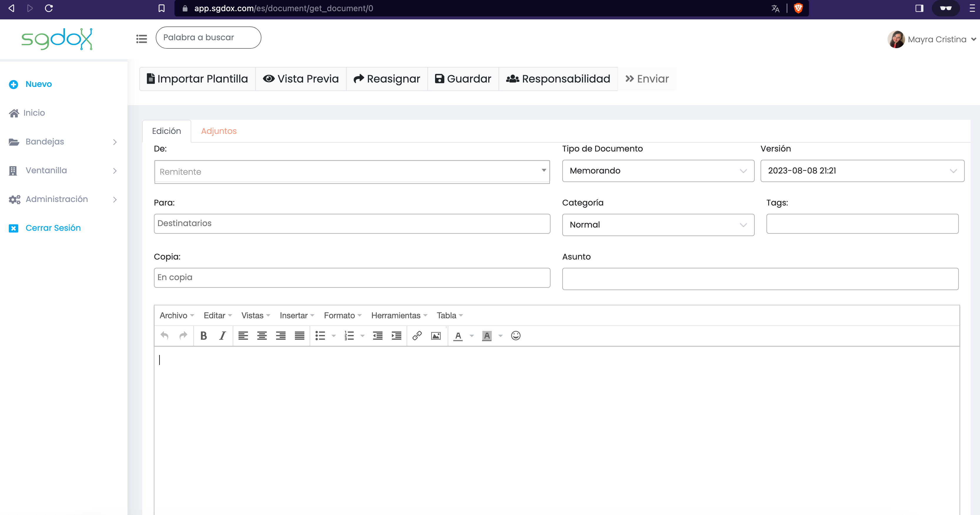Focus the Asunto input field
Image resolution: width=980 pixels, height=515 pixels.
pos(760,279)
